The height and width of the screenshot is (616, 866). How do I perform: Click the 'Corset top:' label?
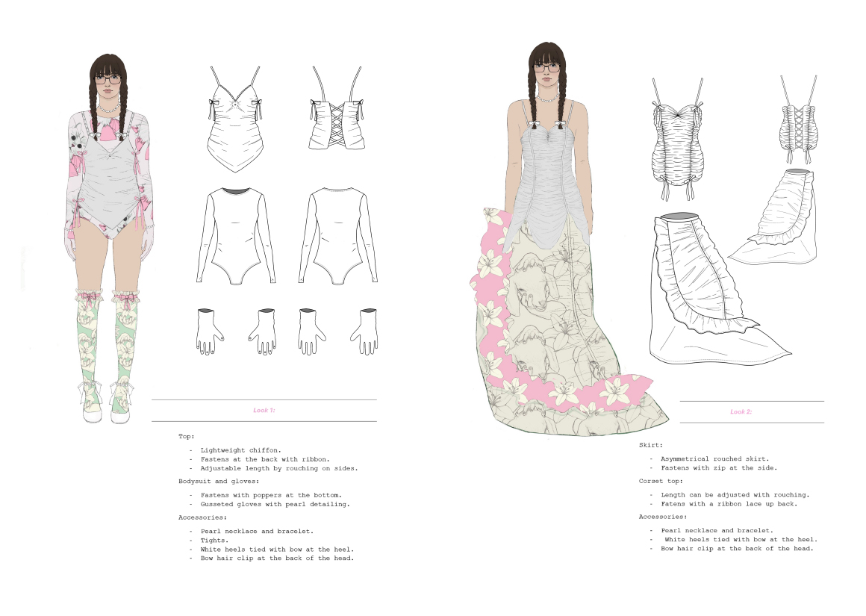(x=661, y=481)
